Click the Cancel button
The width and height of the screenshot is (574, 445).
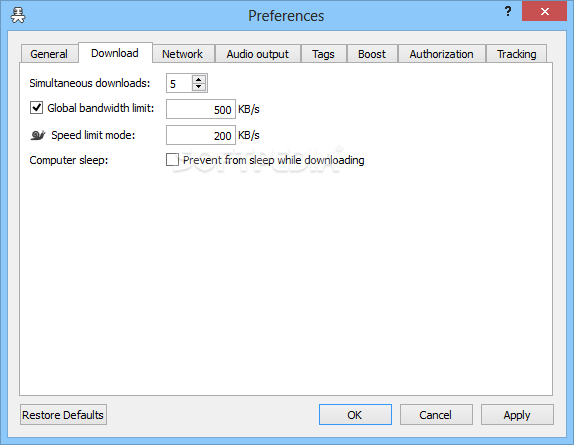[x=436, y=415]
